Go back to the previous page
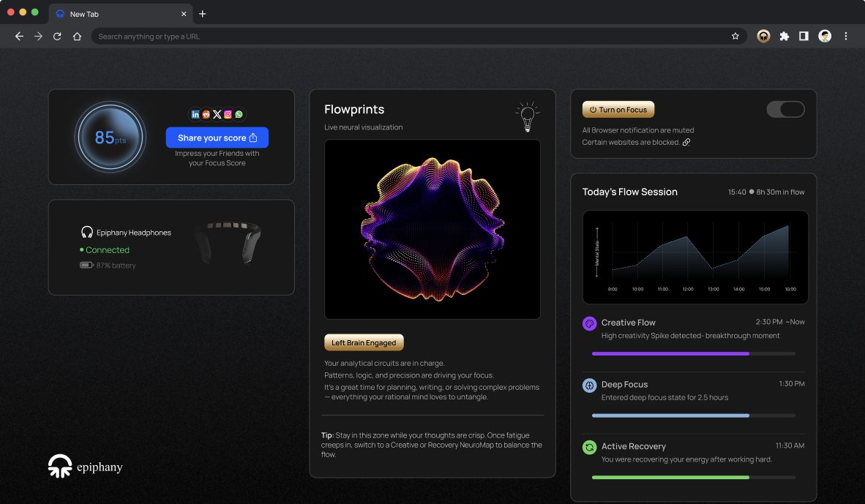This screenshot has width=865, height=504. click(19, 37)
